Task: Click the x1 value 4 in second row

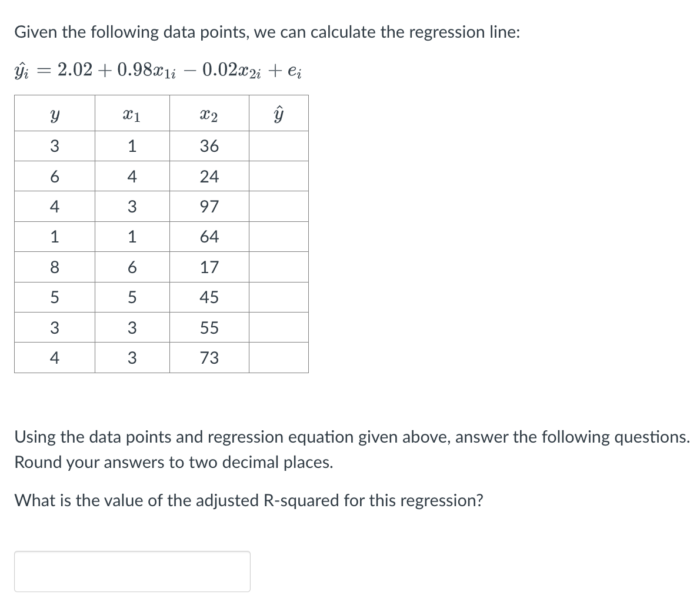Action: (132, 175)
